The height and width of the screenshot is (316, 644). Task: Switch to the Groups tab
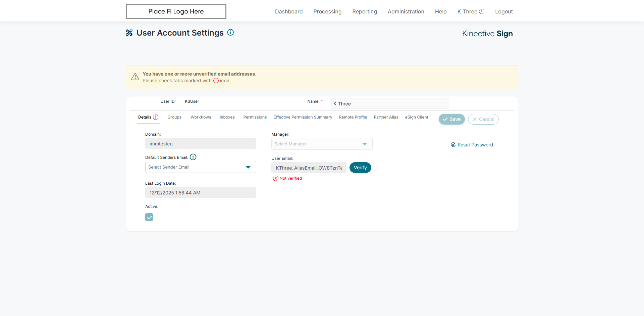coord(174,117)
